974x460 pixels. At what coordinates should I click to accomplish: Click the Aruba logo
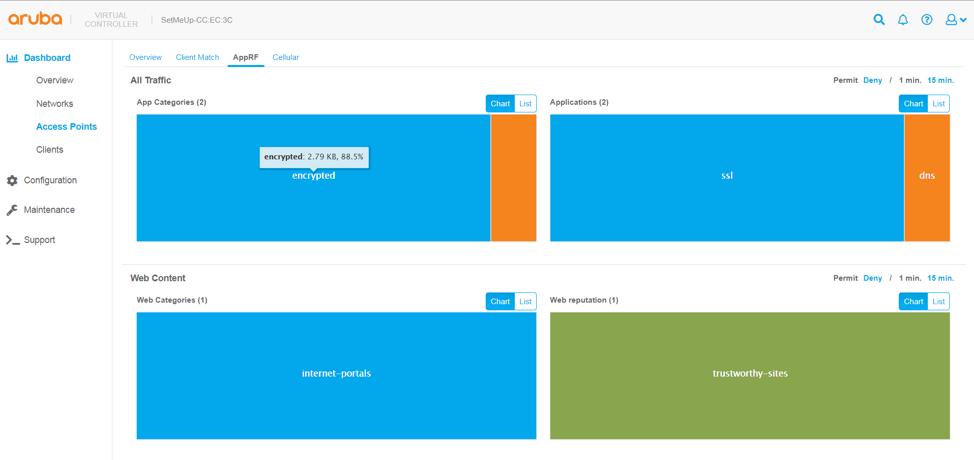[x=36, y=19]
